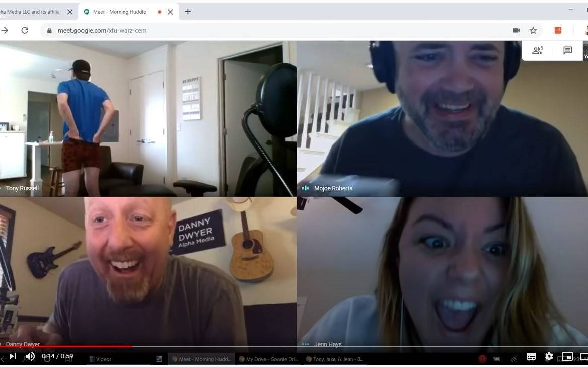Toggle subtitles with the captions button
588x367 pixels.
pyautogui.click(x=531, y=356)
